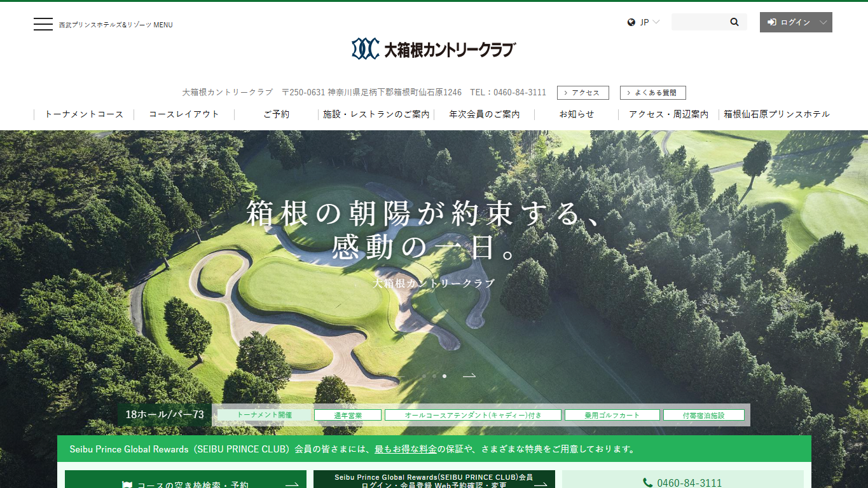
Task: Open the JP language dropdown
Action: click(x=644, y=22)
